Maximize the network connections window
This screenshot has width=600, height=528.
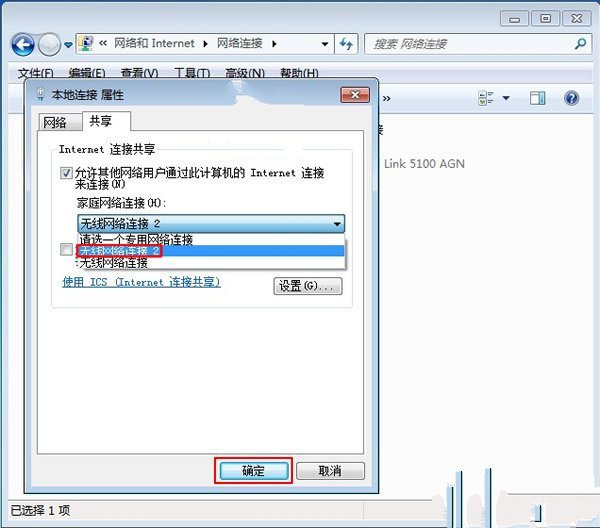pyautogui.click(x=545, y=19)
